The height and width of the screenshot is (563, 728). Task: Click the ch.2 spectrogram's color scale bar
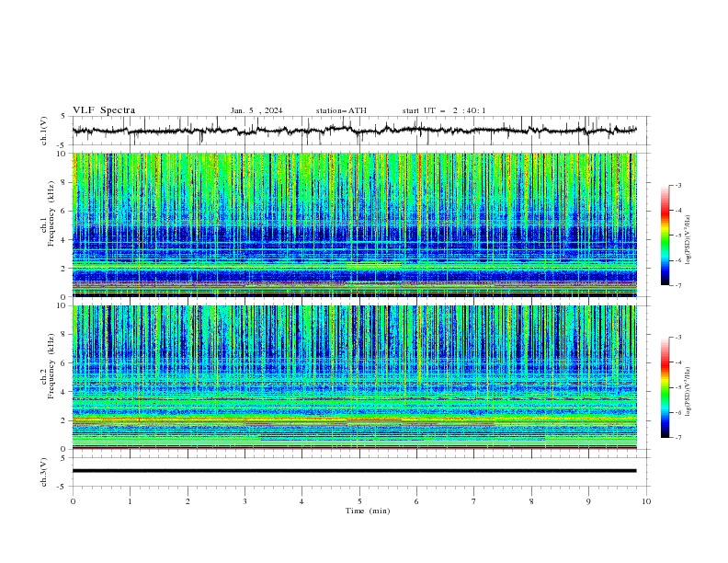[x=665, y=387]
